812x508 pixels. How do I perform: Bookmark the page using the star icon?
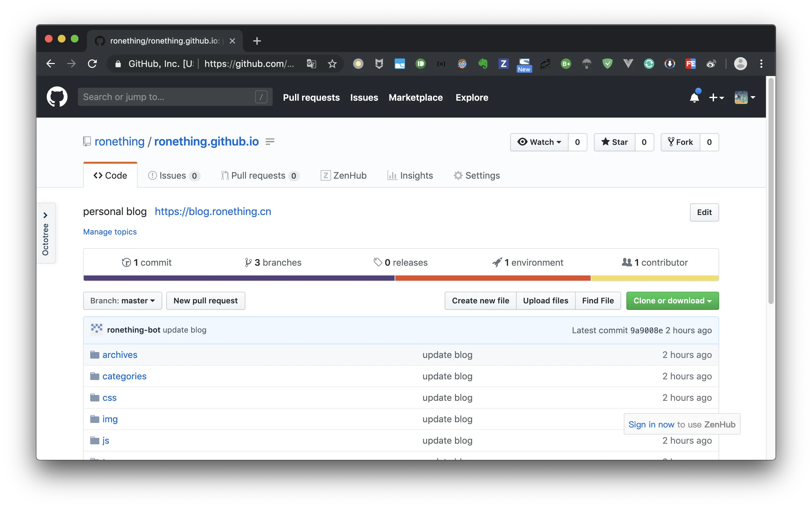[332, 64]
